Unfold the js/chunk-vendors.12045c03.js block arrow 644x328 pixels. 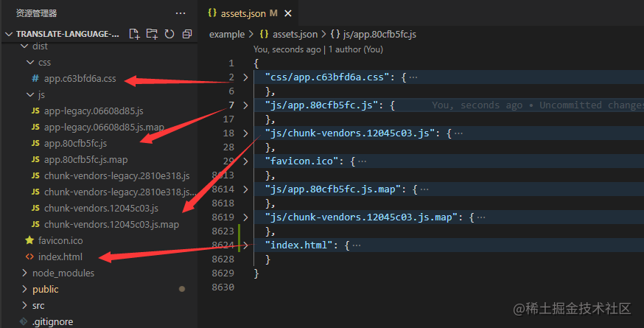245,133
